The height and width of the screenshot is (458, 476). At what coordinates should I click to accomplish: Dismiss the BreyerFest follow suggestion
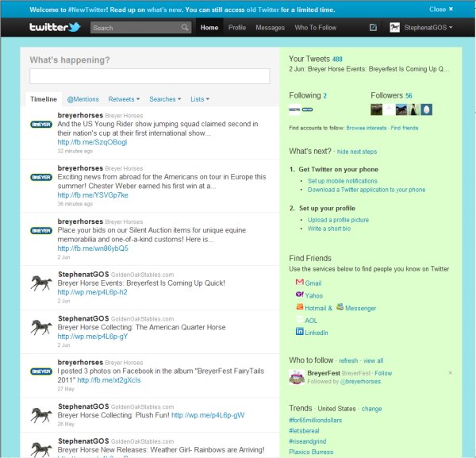450,372
